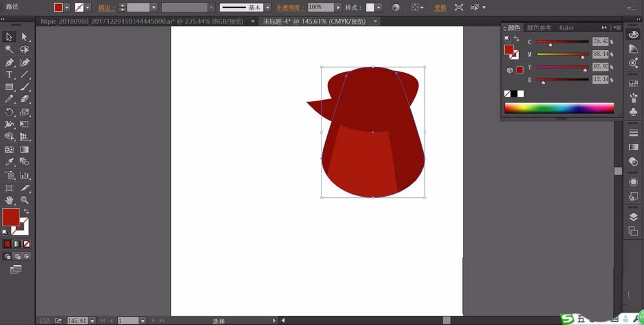
Task: Expand the stroke style 基本 dropdown
Action: [268, 8]
